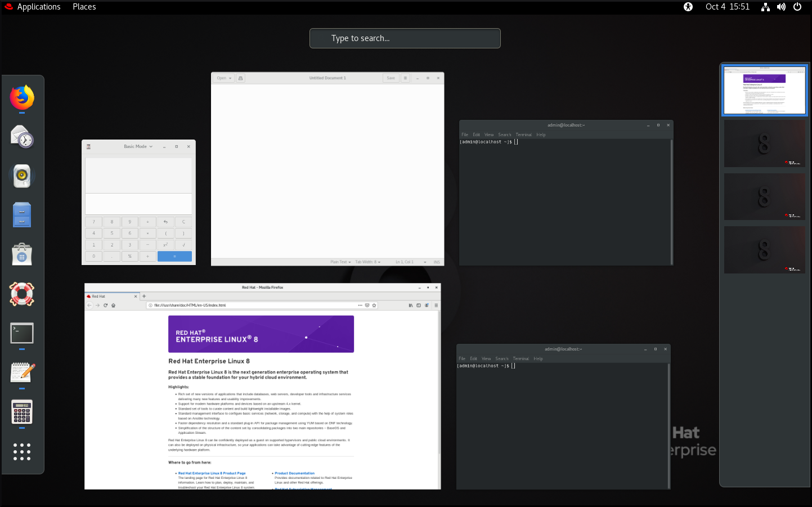The width and height of the screenshot is (812, 507).
Task: Click equals button in Calculator
Action: 174,257
